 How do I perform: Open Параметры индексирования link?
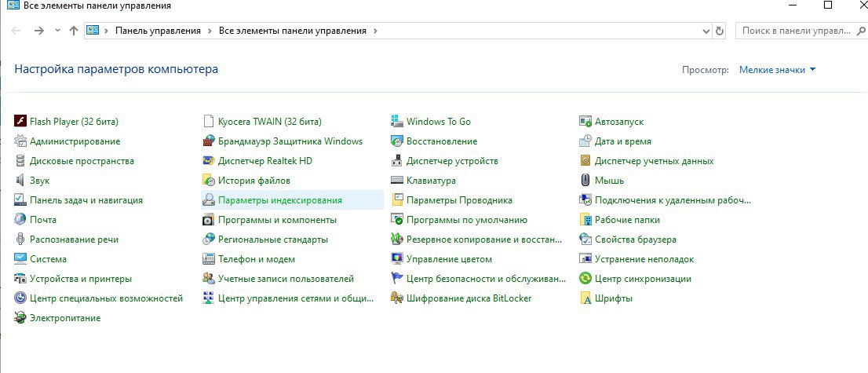point(280,200)
